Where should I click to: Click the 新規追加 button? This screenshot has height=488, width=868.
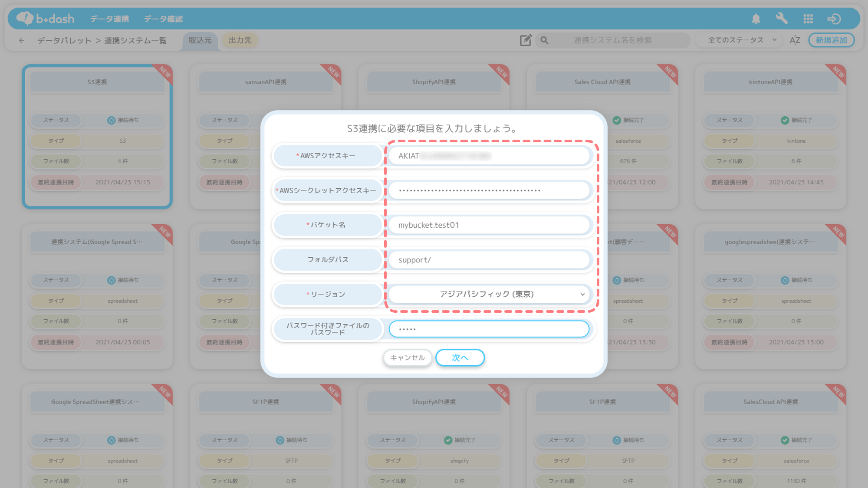pos(831,40)
